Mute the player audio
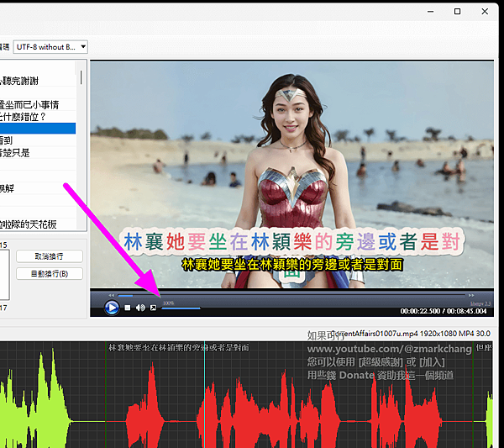Viewport: 504px width, 448px height. [x=140, y=308]
